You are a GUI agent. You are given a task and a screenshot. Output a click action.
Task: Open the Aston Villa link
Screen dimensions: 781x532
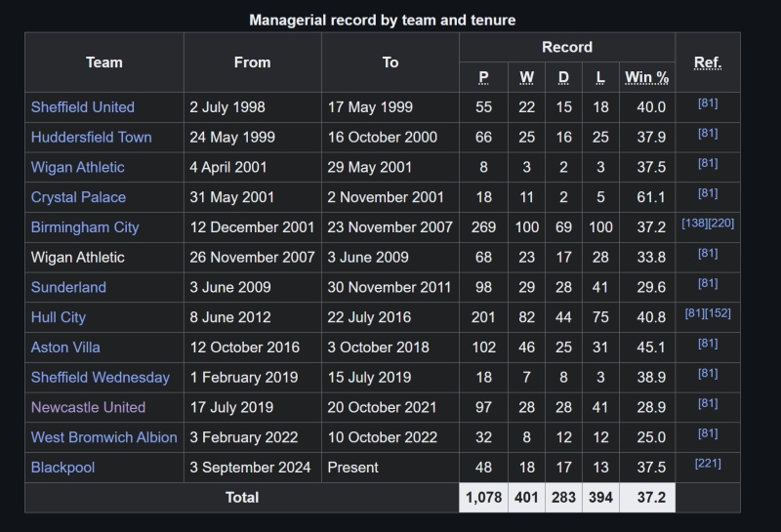pos(65,348)
